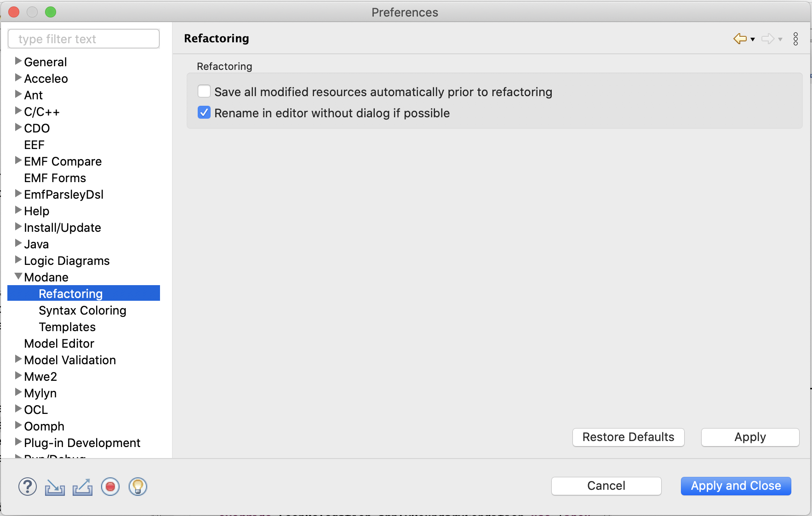
Task: Click the Cancel button
Action: [606, 486]
